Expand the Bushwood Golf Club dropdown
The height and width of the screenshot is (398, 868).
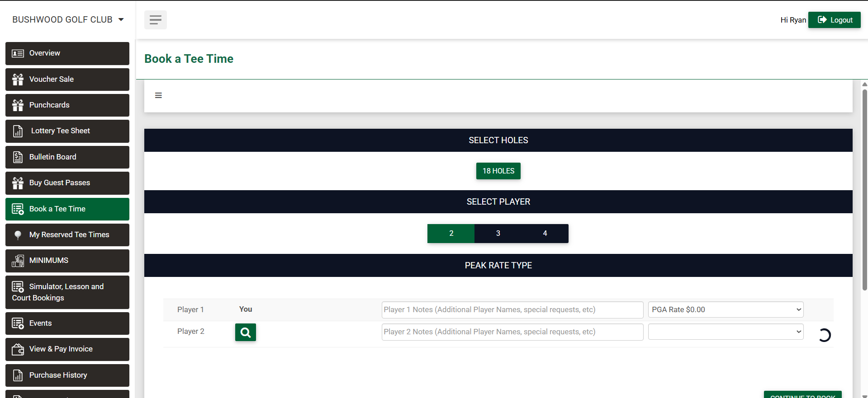click(68, 20)
